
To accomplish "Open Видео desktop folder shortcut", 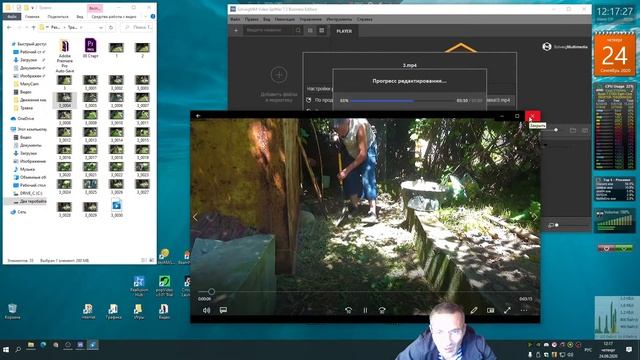I will [x=164, y=311].
